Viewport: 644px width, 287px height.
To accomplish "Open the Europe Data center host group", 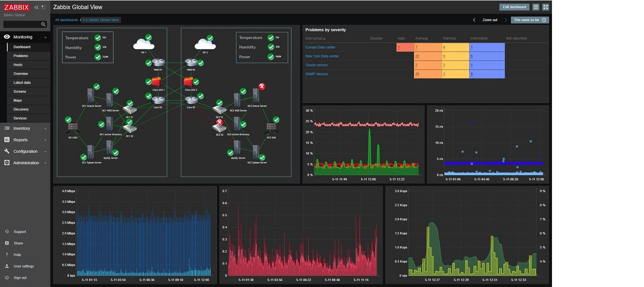I will pos(321,47).
